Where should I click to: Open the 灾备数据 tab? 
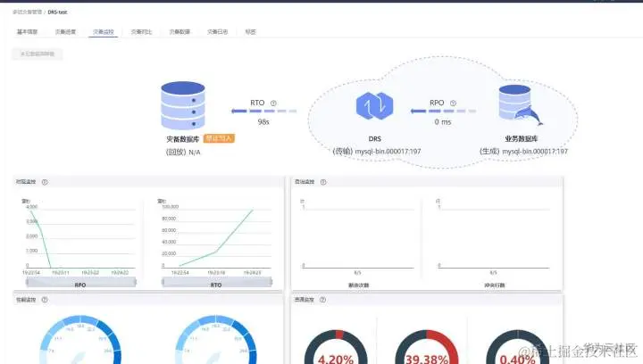180,31
